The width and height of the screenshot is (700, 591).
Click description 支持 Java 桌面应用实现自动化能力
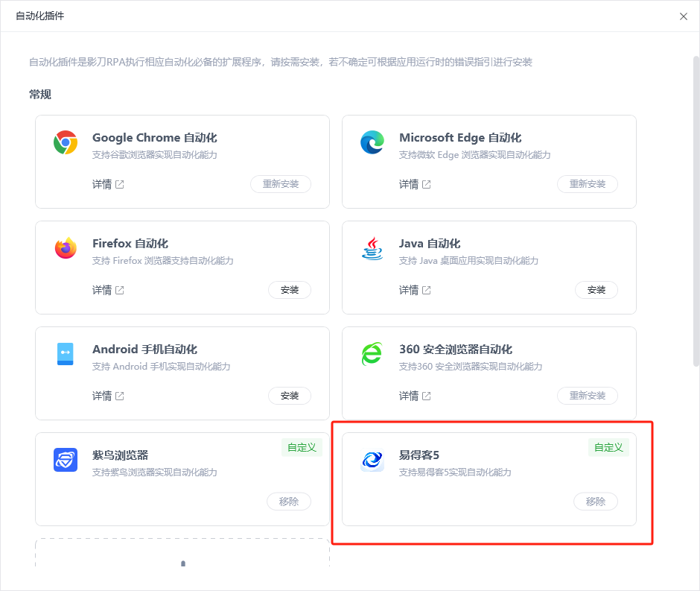click(x=468, y=261)
